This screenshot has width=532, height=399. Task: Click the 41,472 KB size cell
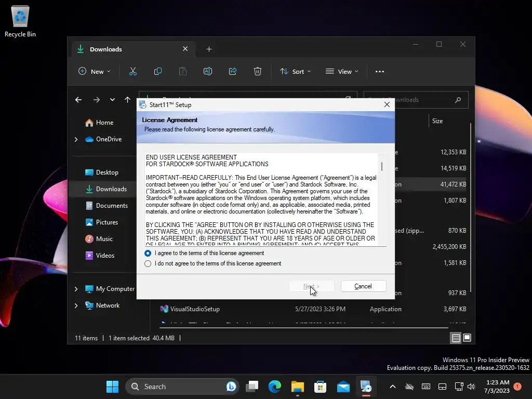click(x=453, y=184)
